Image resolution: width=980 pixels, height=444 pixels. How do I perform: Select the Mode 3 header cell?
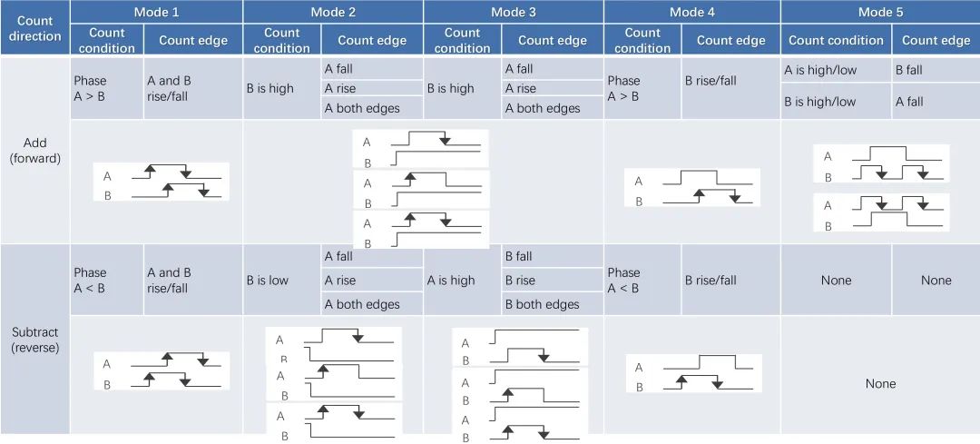tap(513, 12)
